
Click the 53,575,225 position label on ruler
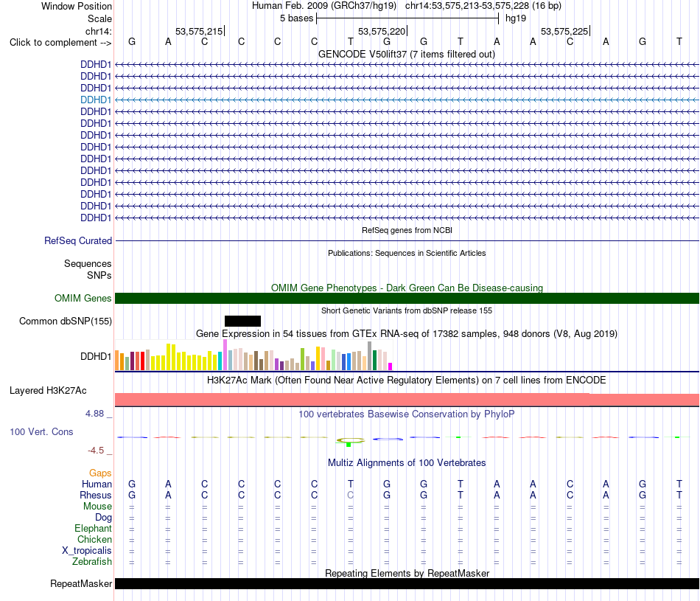tap(564, 31)
